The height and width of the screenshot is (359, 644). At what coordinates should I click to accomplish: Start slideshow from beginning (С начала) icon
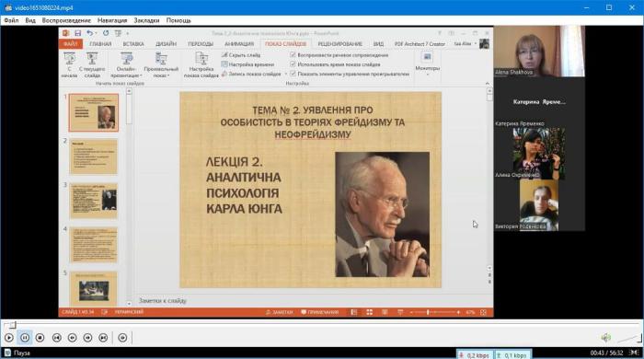pyautogui.click(x=69, y=65)
